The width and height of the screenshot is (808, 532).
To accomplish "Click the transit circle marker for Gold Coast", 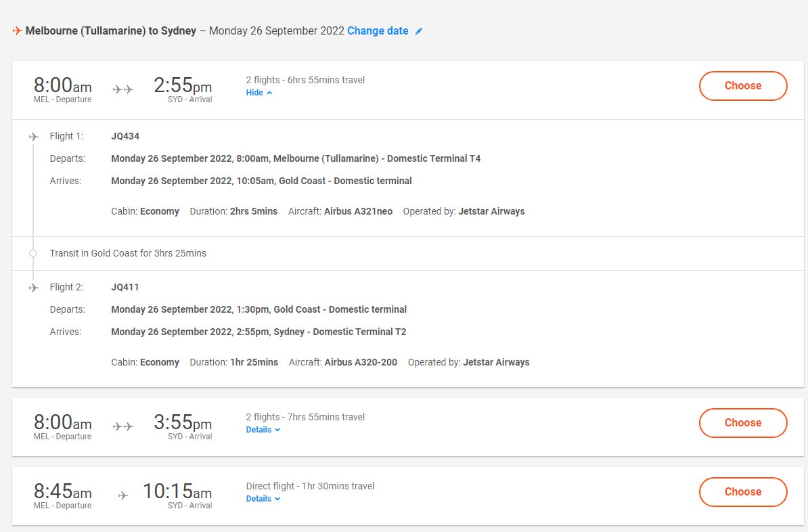I will point(33,253).
